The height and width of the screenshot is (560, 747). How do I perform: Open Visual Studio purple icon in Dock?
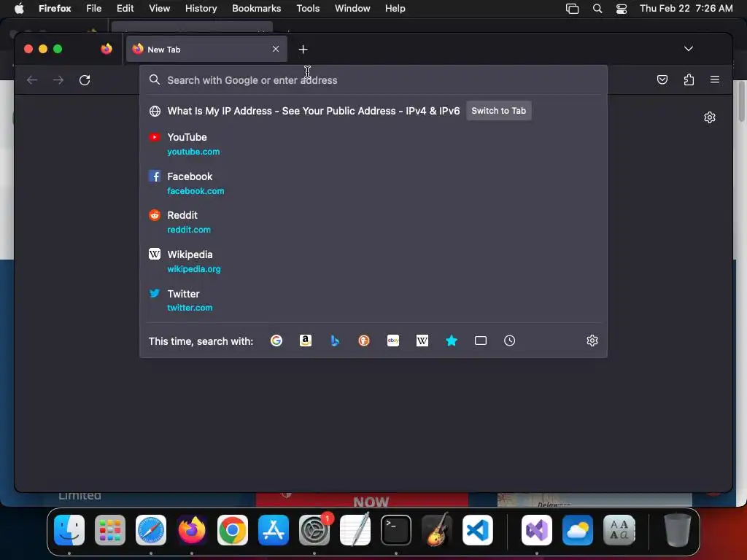point(537,530)
